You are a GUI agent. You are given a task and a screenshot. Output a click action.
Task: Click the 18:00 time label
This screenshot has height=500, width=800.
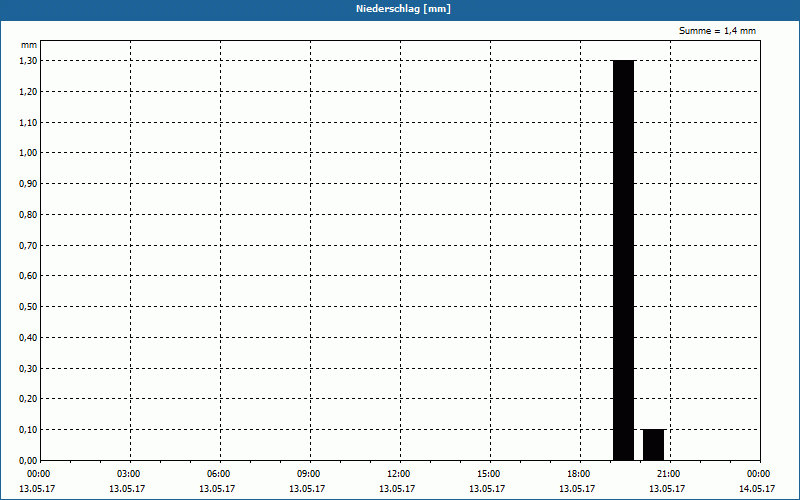pyautogui.click(x=580, y=474)
